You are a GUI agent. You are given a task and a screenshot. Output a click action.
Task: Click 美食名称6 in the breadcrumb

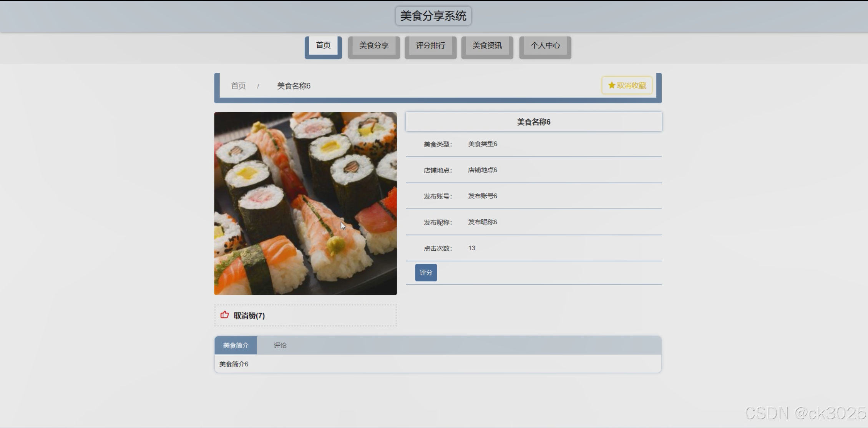point(294,86)
